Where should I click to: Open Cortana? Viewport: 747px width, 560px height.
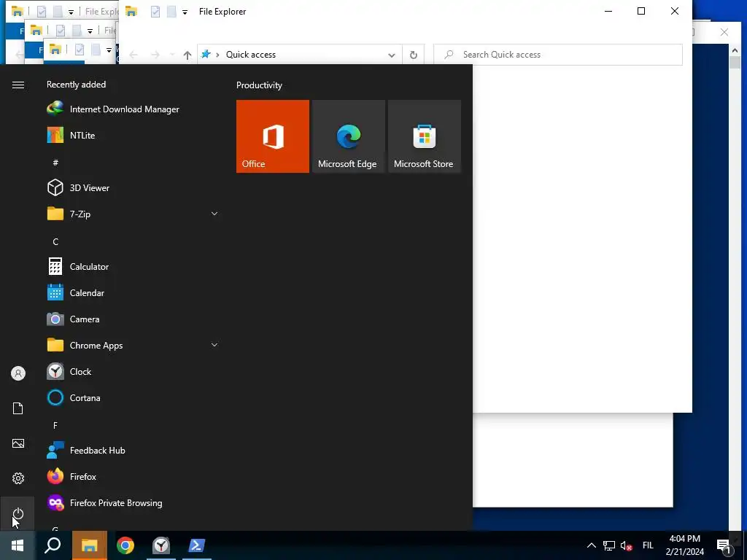pos(74,397)
